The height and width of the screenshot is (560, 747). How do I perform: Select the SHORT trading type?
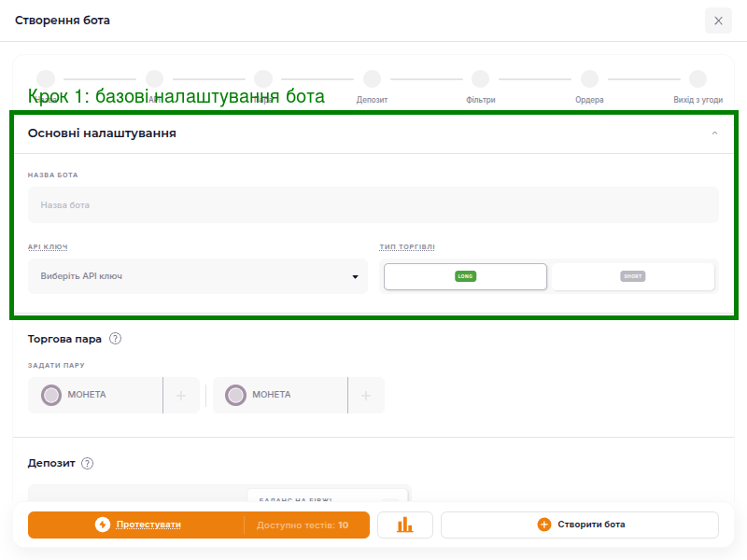(633, 276)
